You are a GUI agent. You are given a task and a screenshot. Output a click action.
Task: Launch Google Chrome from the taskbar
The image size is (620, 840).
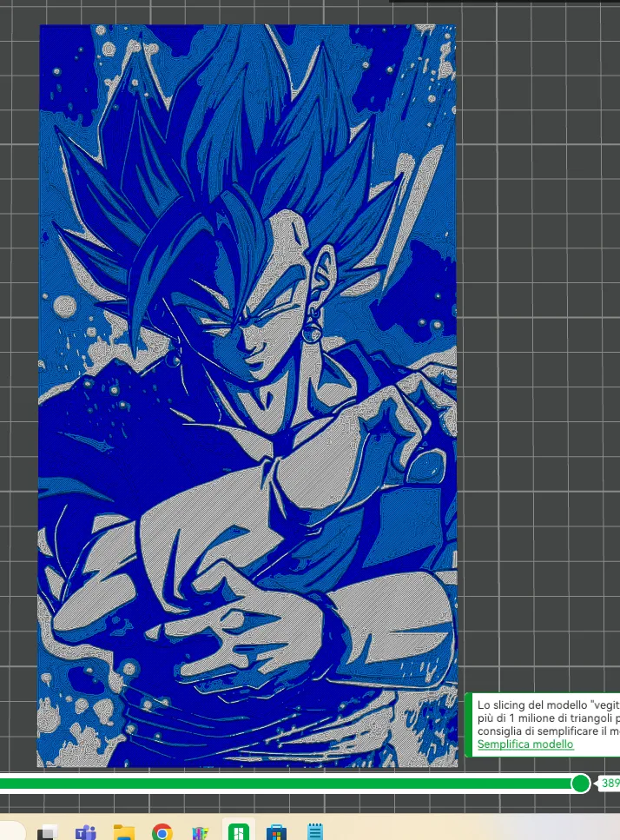click(x=162, y=833)
